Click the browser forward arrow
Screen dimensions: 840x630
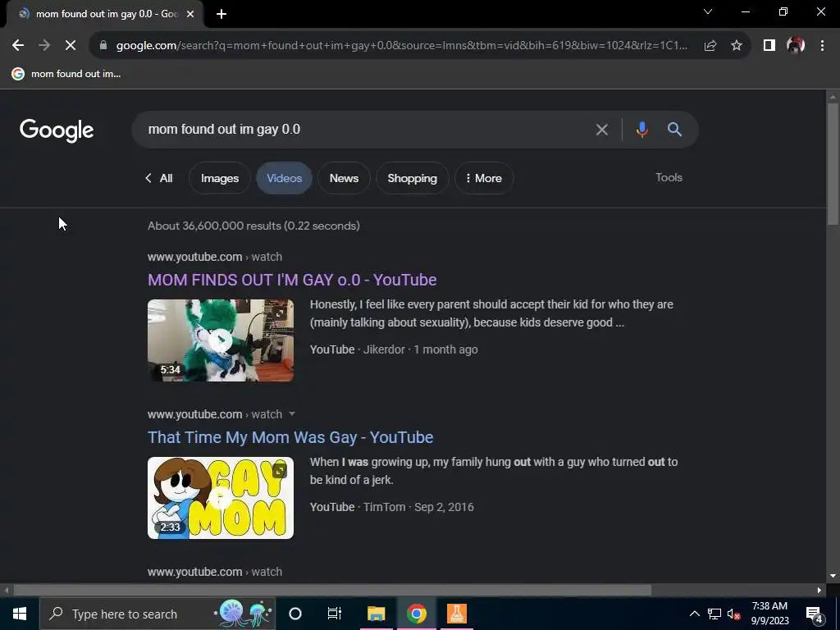pyautogui.click(x=44, y=46)
